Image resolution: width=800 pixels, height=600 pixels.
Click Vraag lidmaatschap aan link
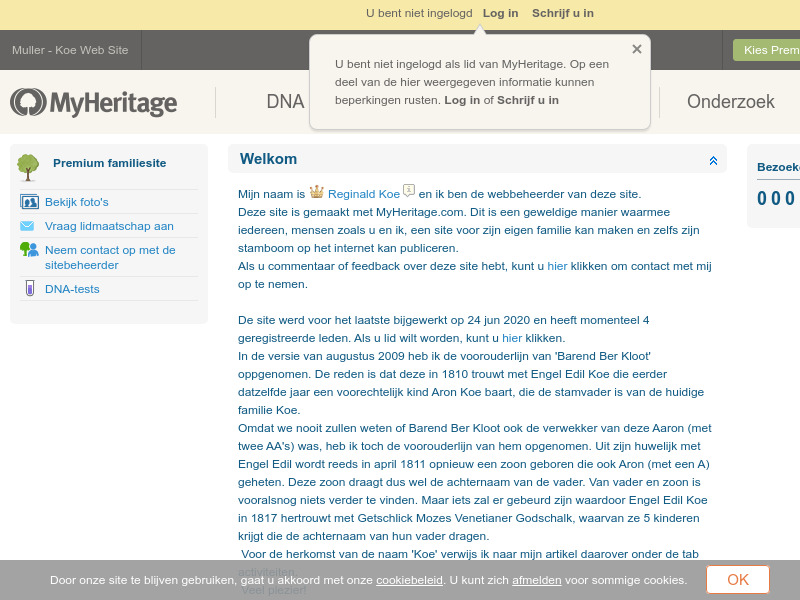pos(109,226)
